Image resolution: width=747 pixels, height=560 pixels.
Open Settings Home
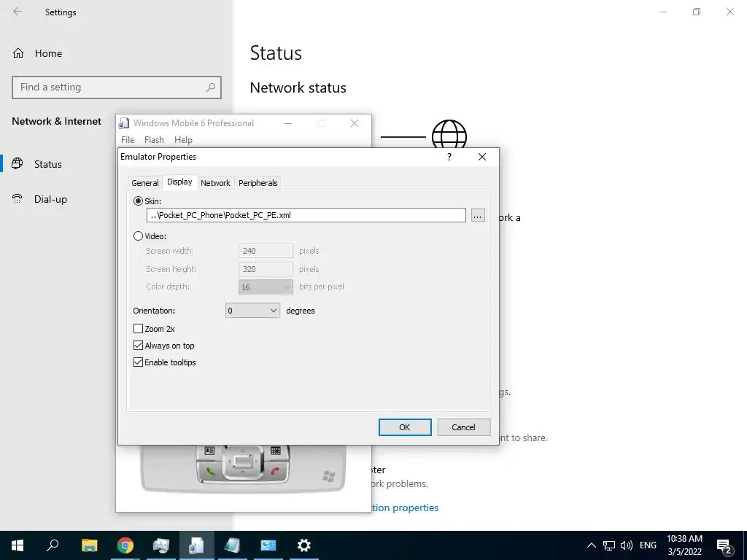[37, 53]
